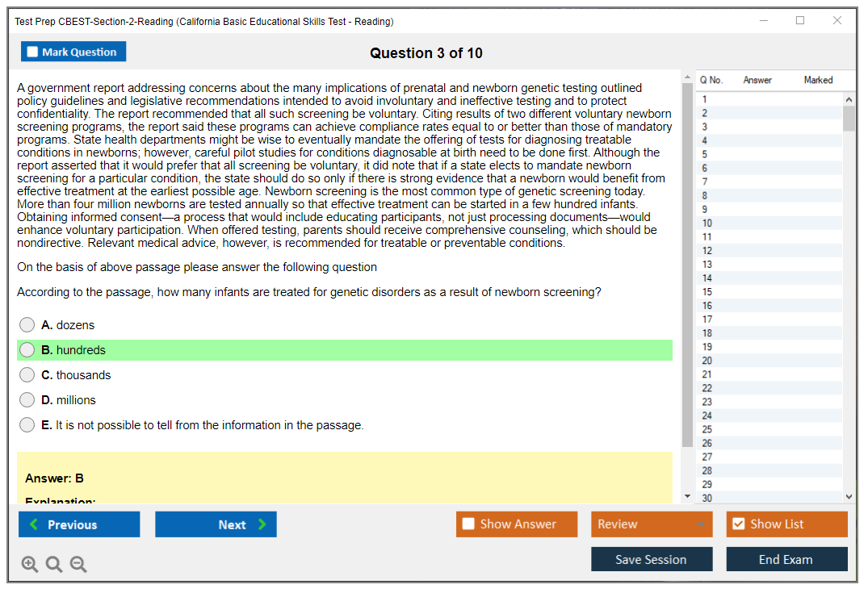Click the Save Session button

click(652, 559)
